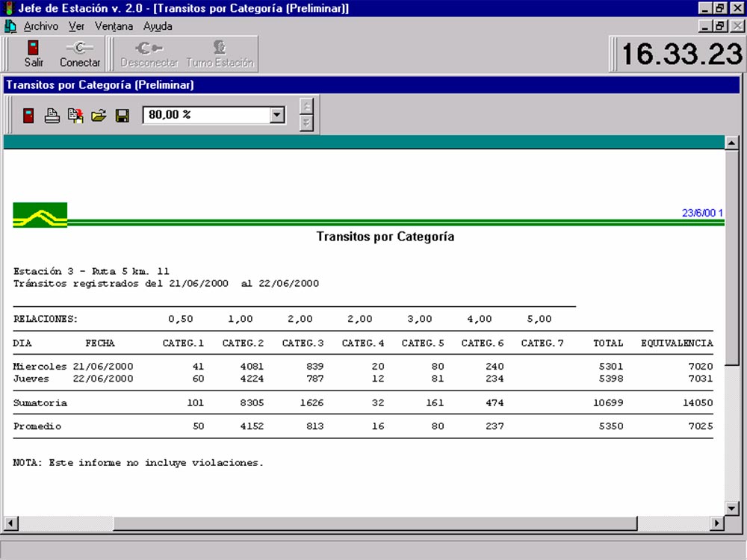Click the Miercoles CATEG.2 value 4081
The image size is (747, 560).
coord(252,367)
